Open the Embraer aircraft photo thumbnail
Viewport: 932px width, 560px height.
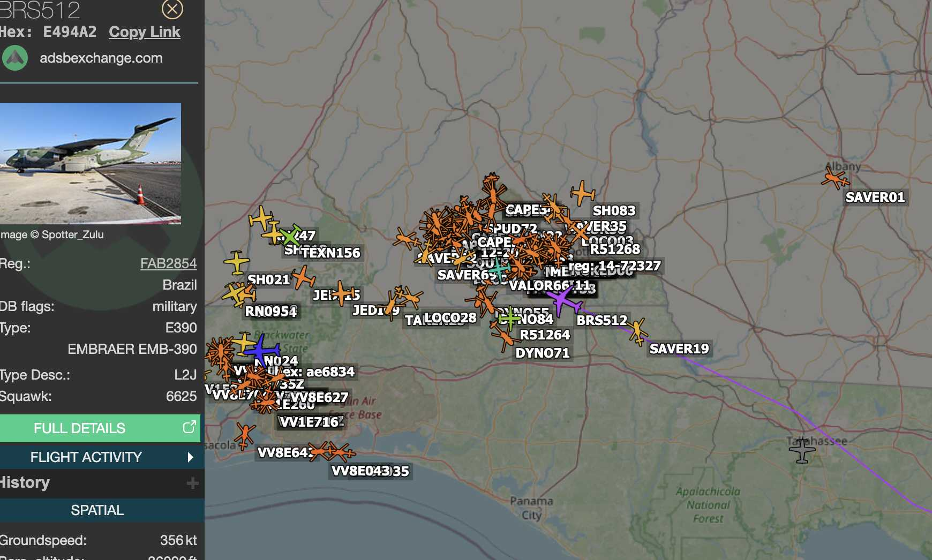click(x=91, y=163)
